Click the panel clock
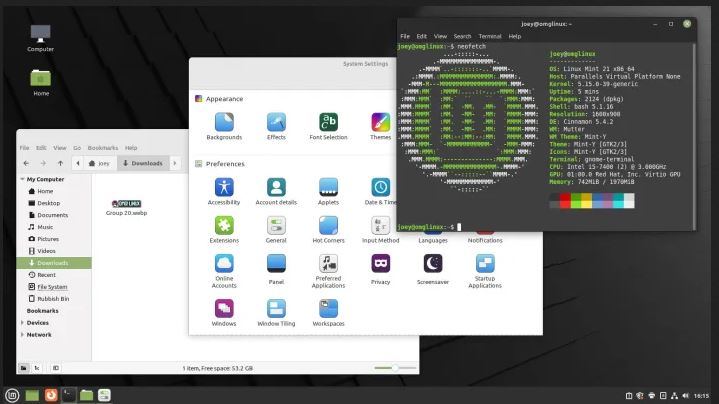This screenshot has width=719, height=404. pos(701,395)
